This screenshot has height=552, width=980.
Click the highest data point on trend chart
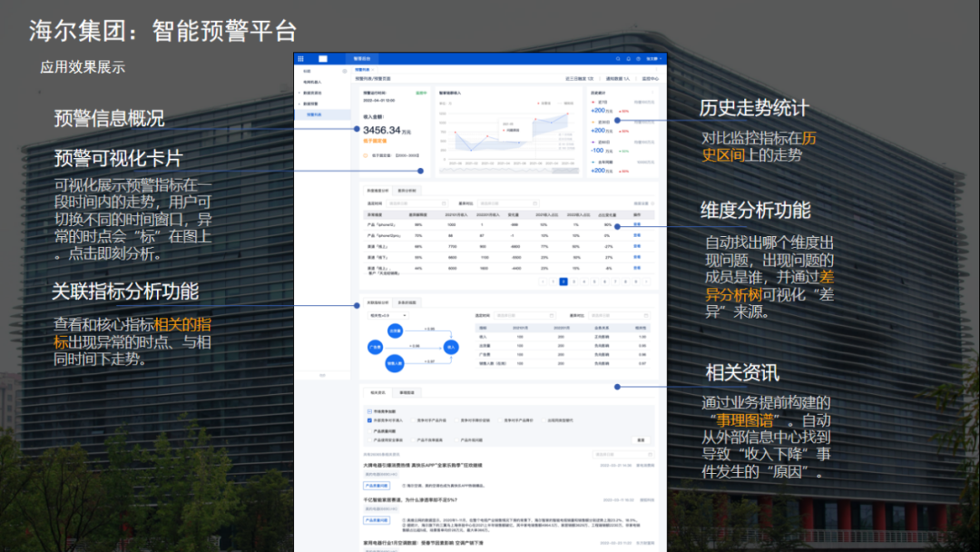click(567, 113)
